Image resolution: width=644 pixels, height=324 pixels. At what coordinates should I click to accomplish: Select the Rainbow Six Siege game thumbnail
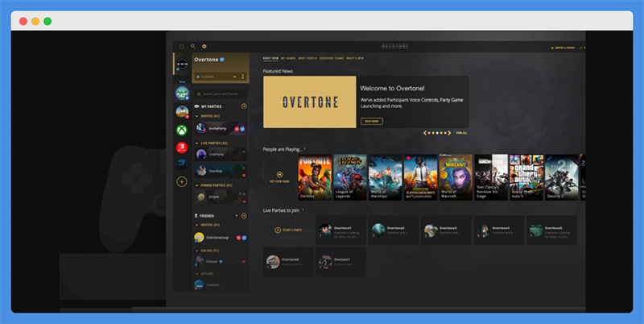tap(491, 177)
